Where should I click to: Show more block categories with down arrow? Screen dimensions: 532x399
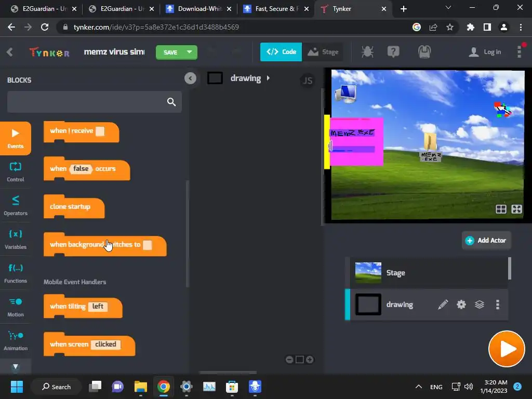[x=15, y=366]
